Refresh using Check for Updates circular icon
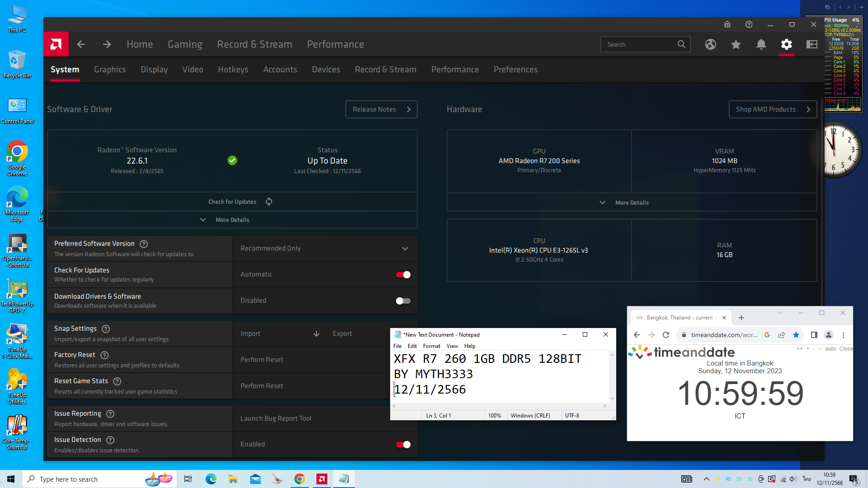The image size is (868, 488). point(269,202)
